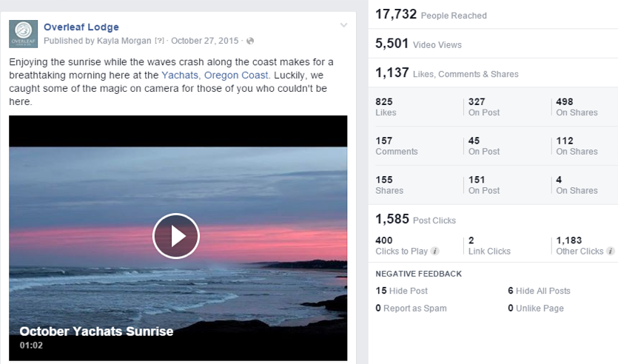
Task: Click the 4 shares On Shares value
Action: 577,185
